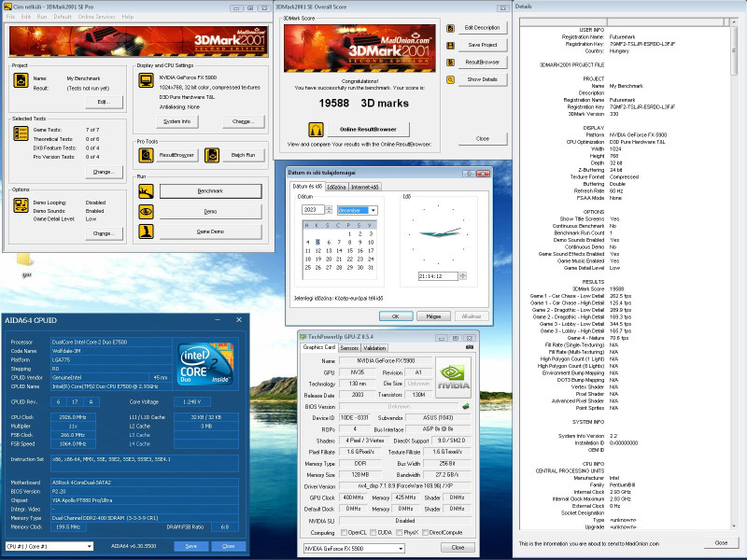
Task: Open the File menu in 3DMark
Action: pyautogui.click(x=10, y=17)
